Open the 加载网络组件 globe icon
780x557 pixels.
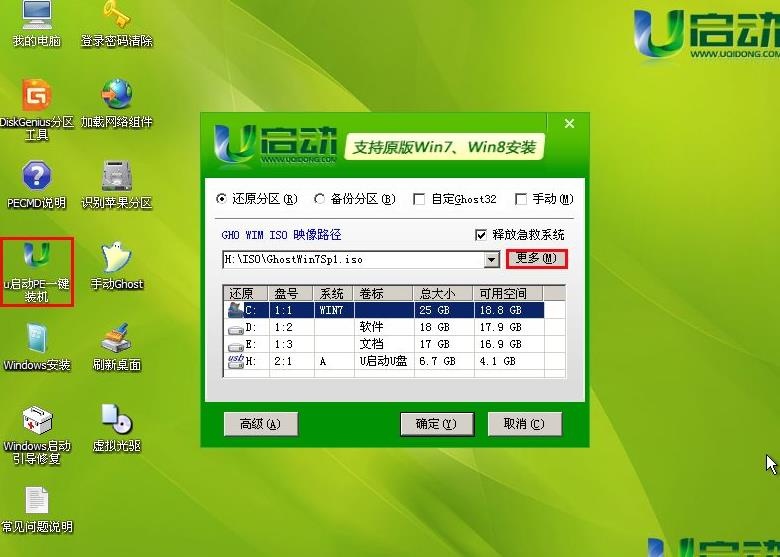[116, 103]
